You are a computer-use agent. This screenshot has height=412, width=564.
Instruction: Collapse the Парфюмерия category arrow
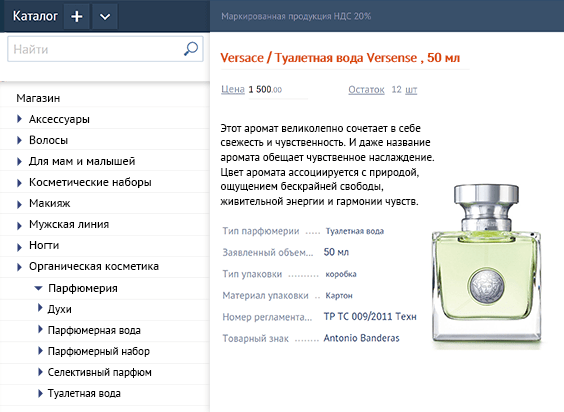tap(38, 288)
